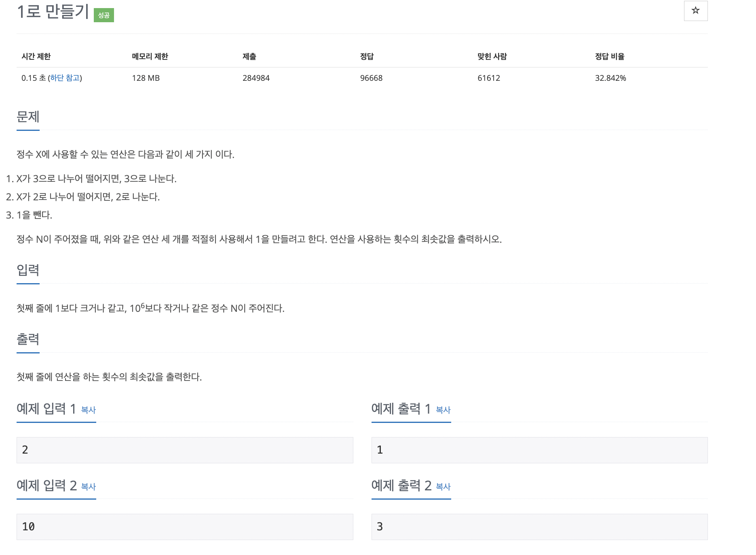Click the 예제 입력 2 heading
Image resolution: width=756 pixels, height=555 pixels.
[x=46, y=486]
